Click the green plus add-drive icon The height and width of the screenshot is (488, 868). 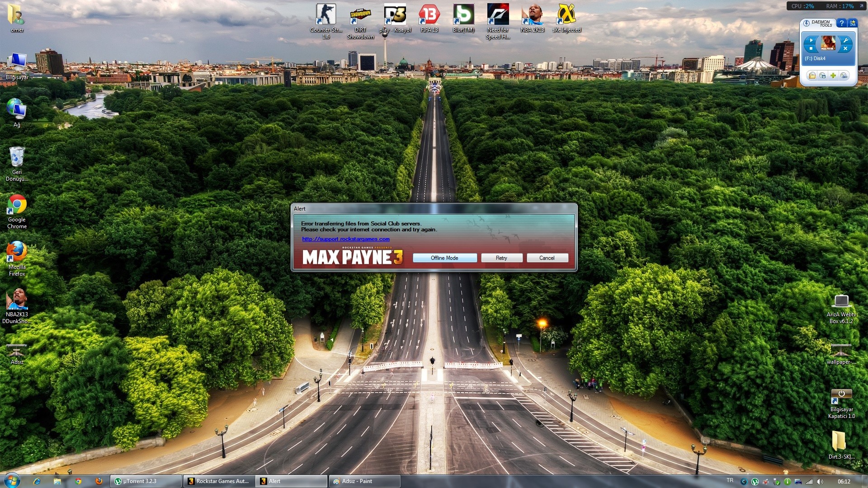(833, 75)
